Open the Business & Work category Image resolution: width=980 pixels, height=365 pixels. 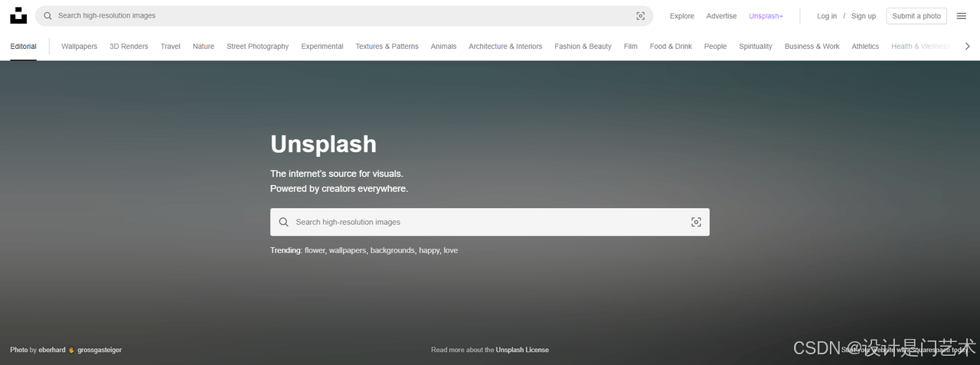pyautogui.click(x=812, y=46)
